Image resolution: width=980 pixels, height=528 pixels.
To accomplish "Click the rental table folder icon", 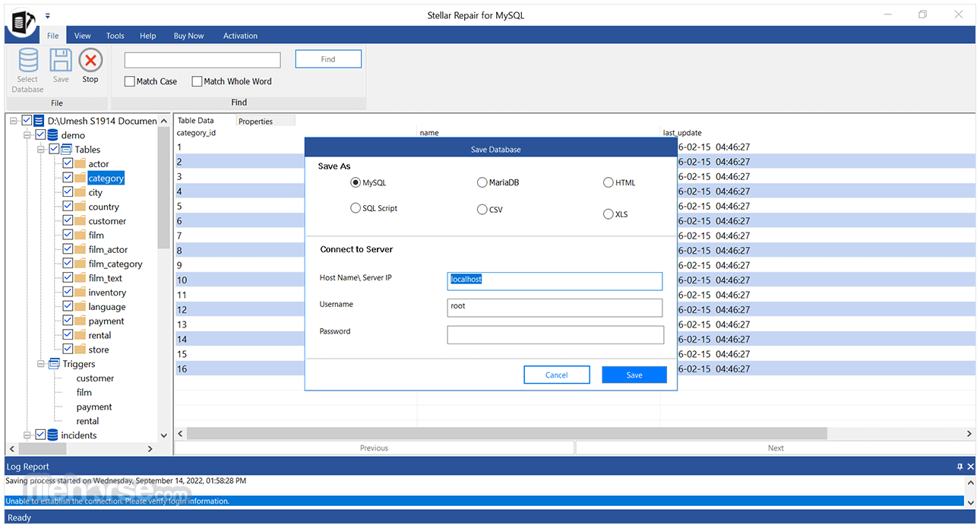I will click(81, 335).
